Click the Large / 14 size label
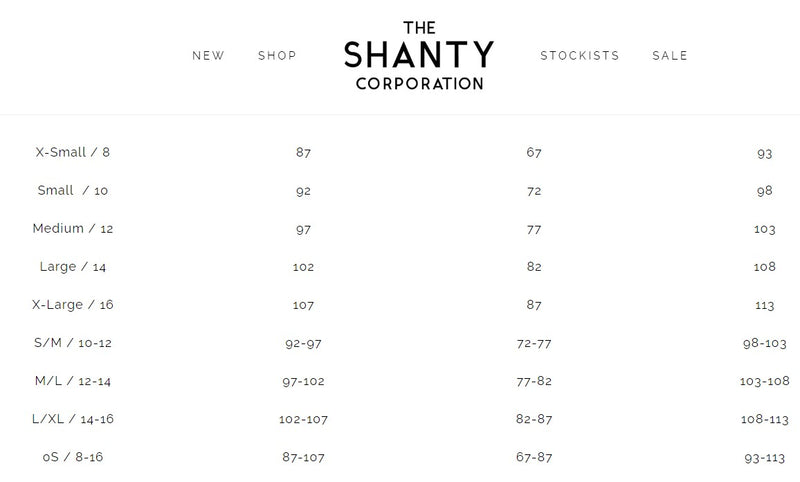800x482 pixels. (73, 267)
